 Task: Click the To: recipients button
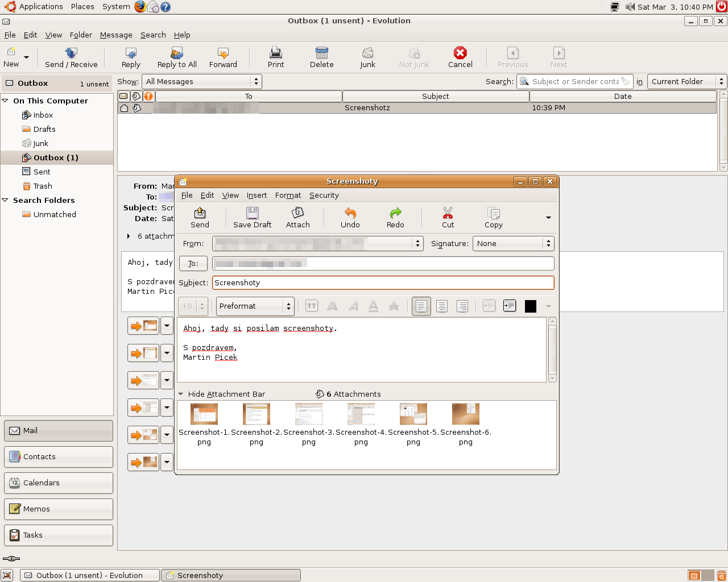193,264
